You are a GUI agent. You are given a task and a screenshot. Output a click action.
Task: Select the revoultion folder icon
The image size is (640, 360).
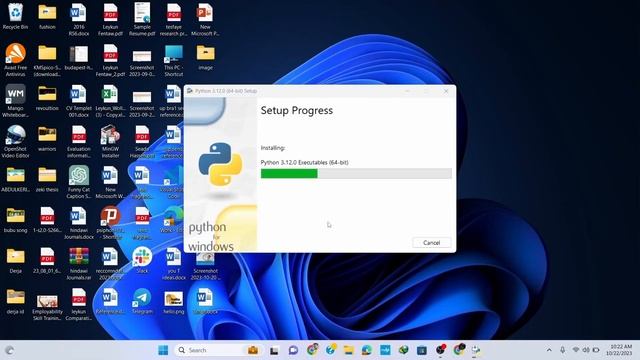point(47,98)
